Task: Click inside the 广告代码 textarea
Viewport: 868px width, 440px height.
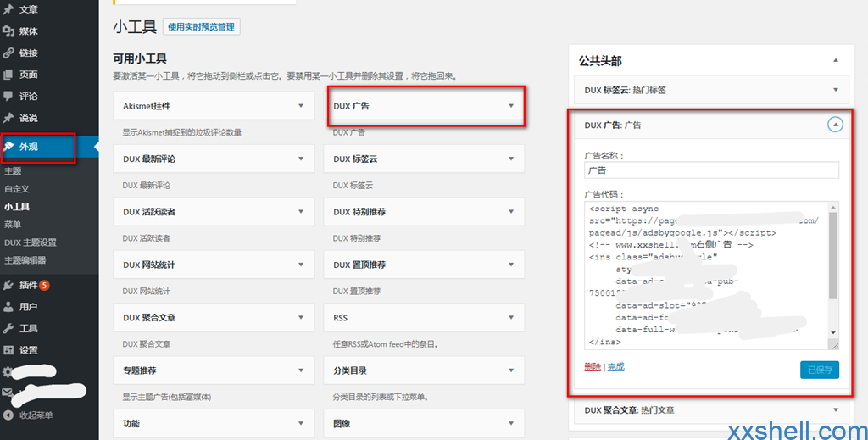Action: pos(706,275)
